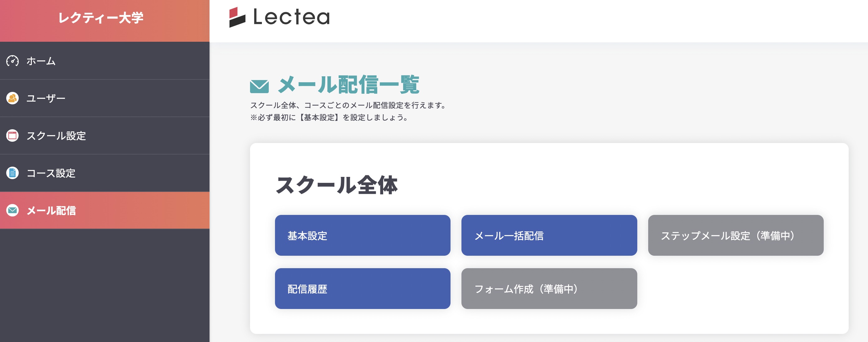Select the メール配信 sidebar label

51,210
